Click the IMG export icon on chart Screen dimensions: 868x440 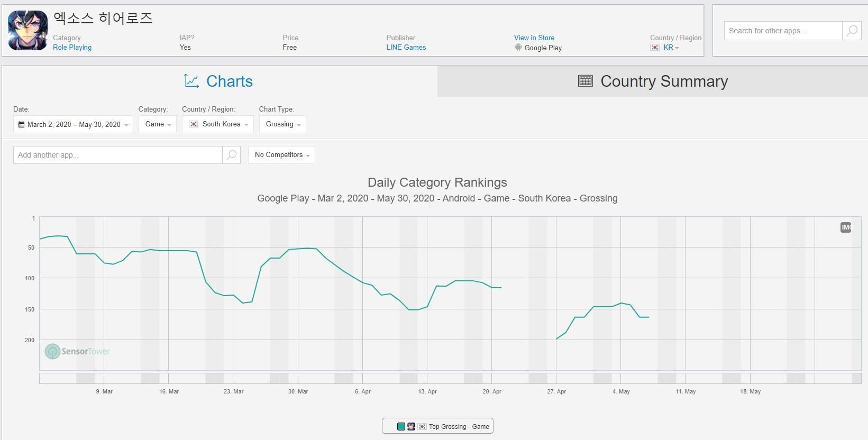(846, 227)
